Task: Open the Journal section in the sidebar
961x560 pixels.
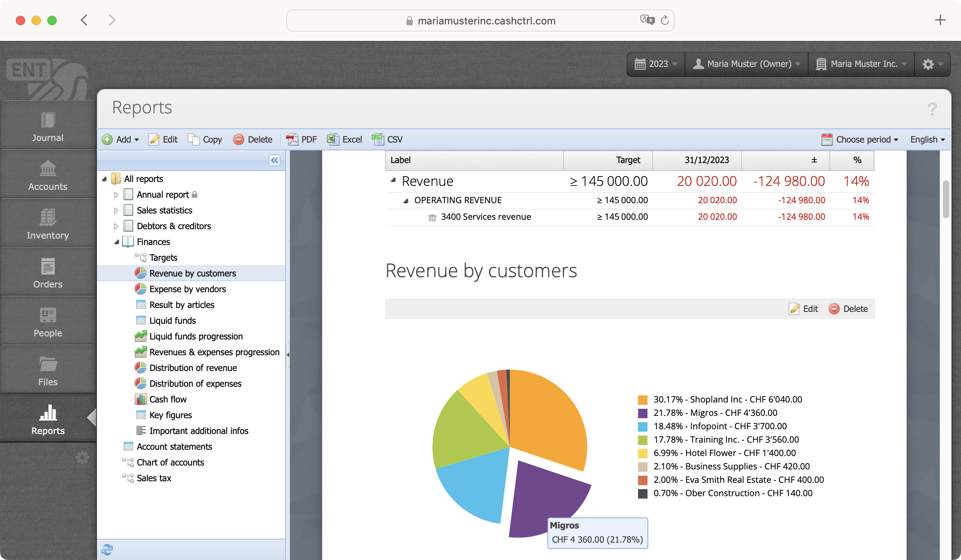Action: tap(48, 127)
